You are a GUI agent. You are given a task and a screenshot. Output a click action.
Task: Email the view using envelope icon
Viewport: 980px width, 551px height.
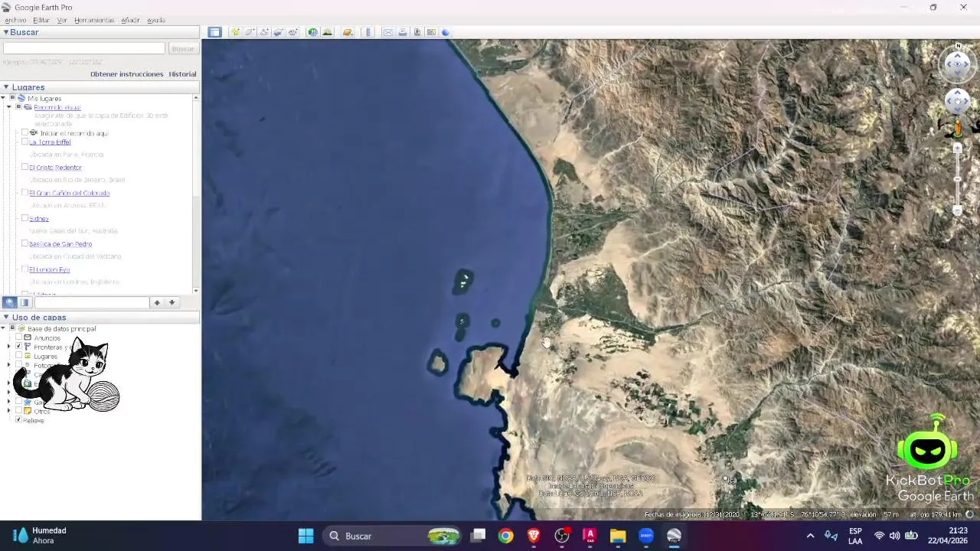point(388,32)
